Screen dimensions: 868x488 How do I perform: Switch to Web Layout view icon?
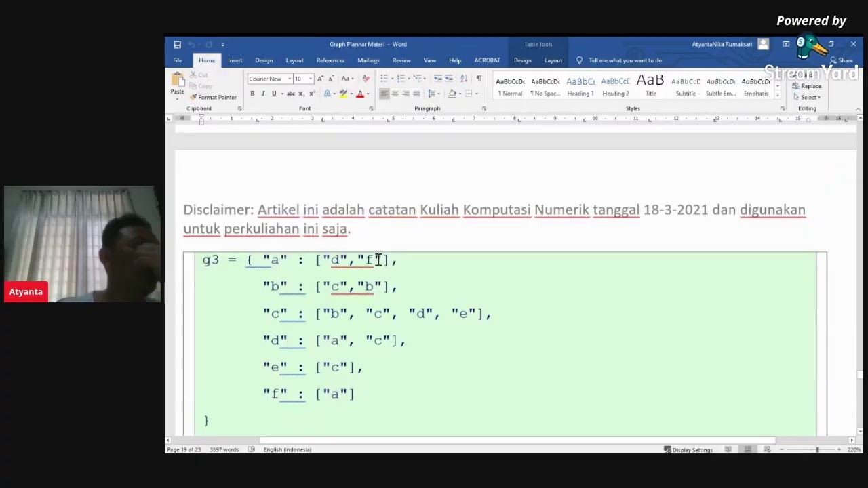coord(767,449)
